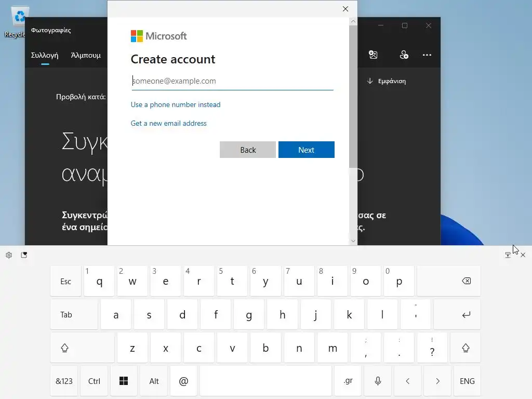Tap the w key
The width and height of the screenshot is (532, 399).
coord(132,281)
